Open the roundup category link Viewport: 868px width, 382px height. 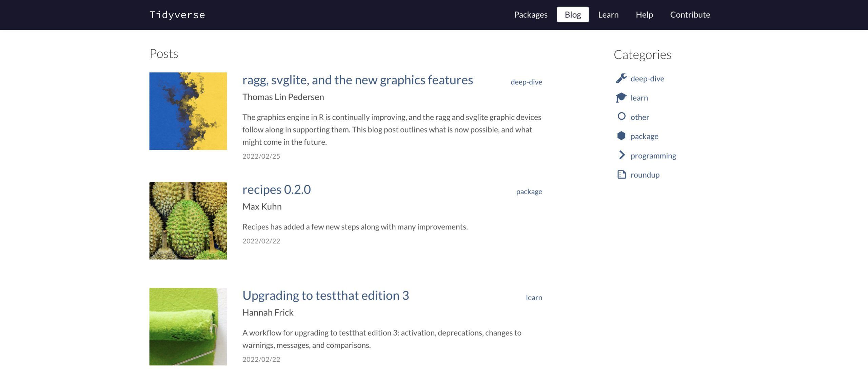pyautogui.click(x=645, y=175)
